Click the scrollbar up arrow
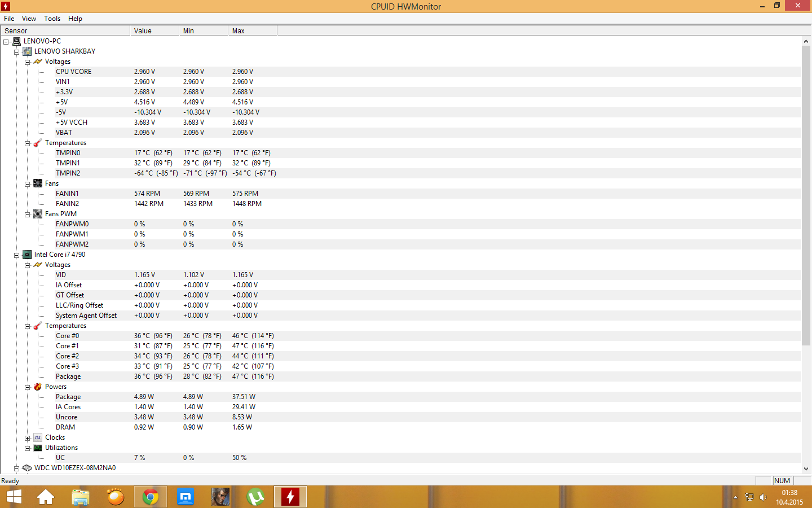The image size is (812, 508). point(806,41)
